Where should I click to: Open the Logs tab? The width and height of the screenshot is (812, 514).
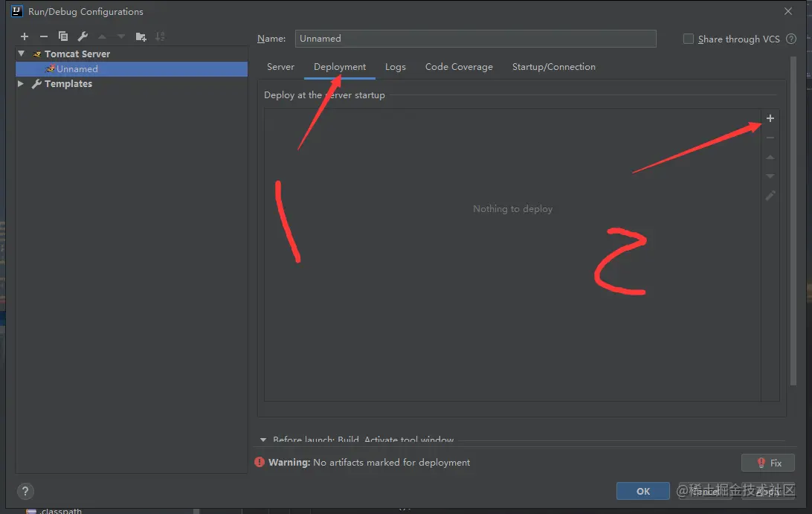(395, 67)
